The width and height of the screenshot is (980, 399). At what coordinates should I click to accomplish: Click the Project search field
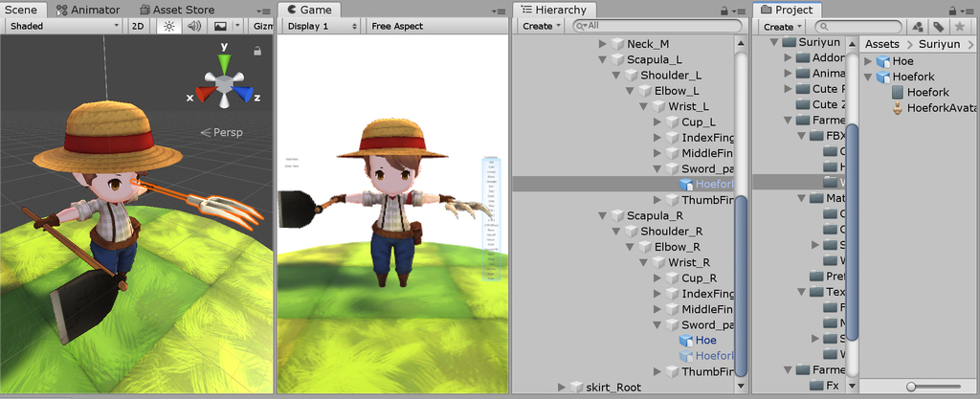(x=858, y=27)
